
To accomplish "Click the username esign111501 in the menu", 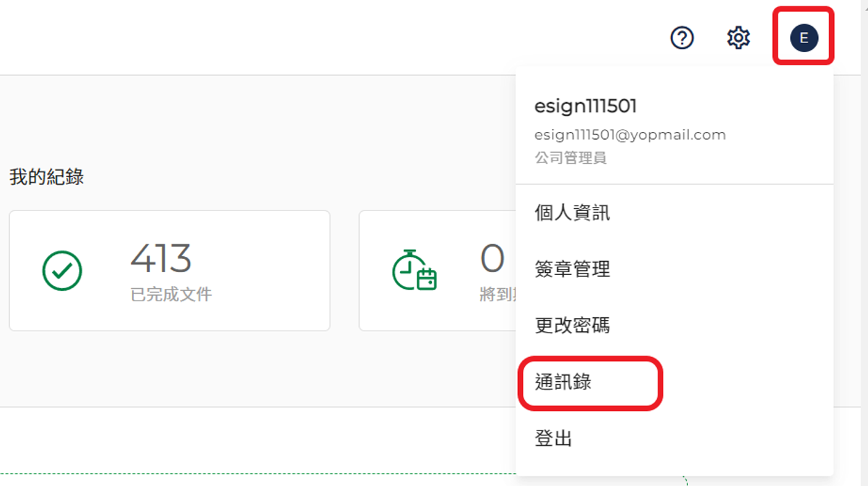I will pyautogui.click(x=585, y=106).
